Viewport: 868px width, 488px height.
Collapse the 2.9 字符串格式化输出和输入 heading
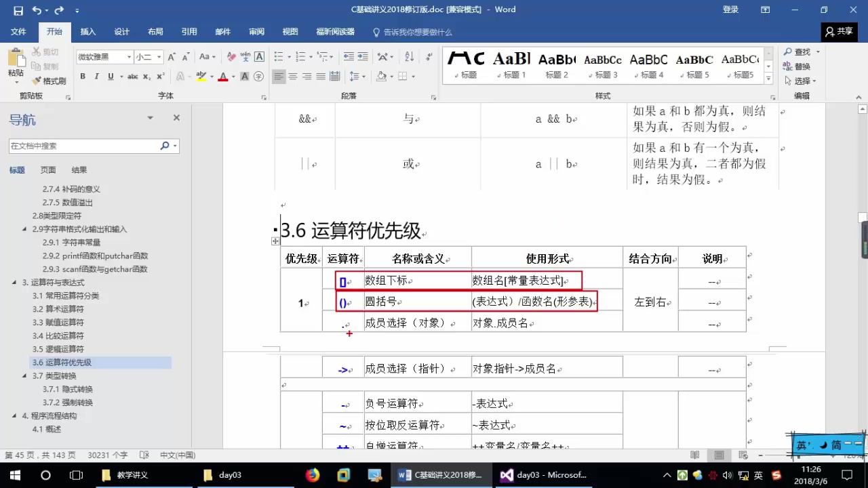tap(24, 229)
